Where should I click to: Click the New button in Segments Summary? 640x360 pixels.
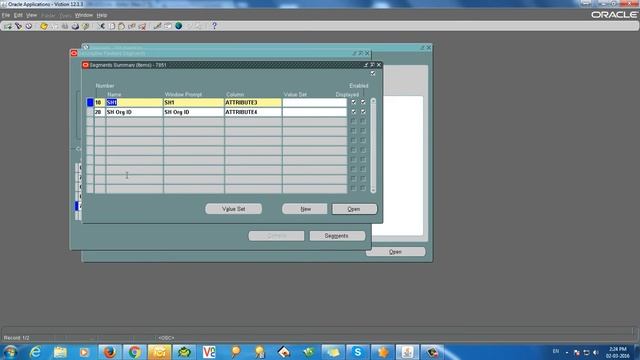pyautogui.click(x=305, y=209)
